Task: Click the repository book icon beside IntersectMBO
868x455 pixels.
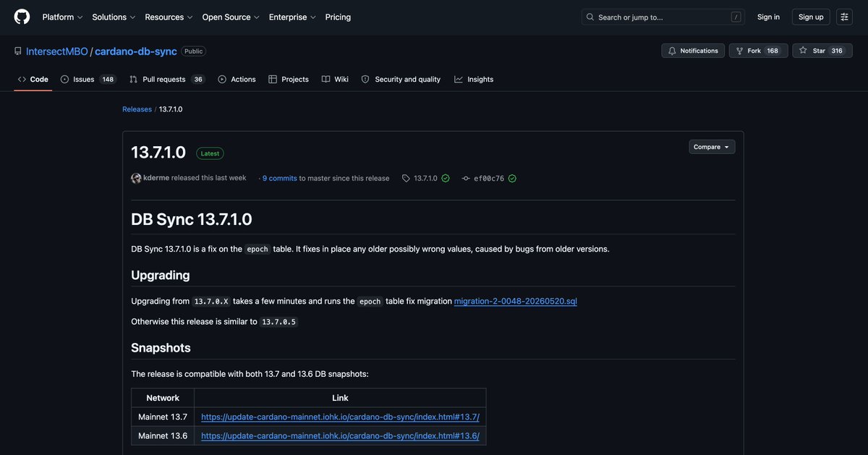Action: point(18,51)
